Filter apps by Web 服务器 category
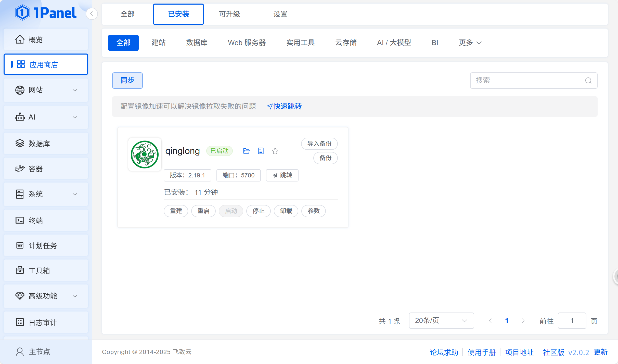The width and height of the screenshot is (618, 364). 247,43
